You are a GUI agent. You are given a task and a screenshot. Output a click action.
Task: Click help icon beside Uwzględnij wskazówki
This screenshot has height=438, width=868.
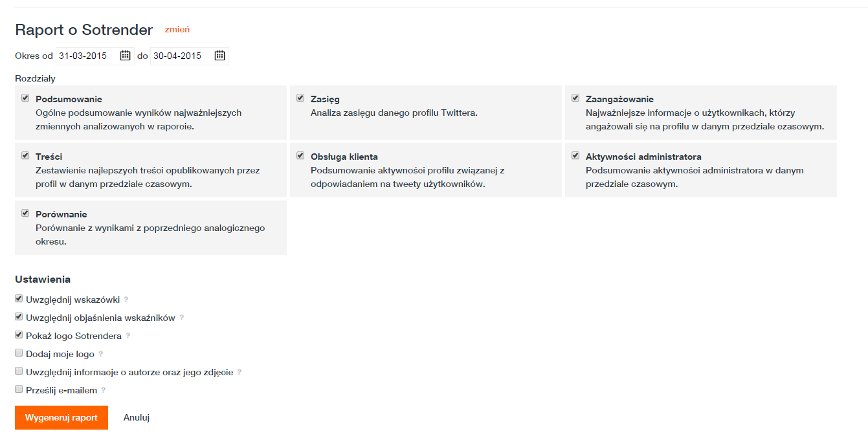(126, 300)
